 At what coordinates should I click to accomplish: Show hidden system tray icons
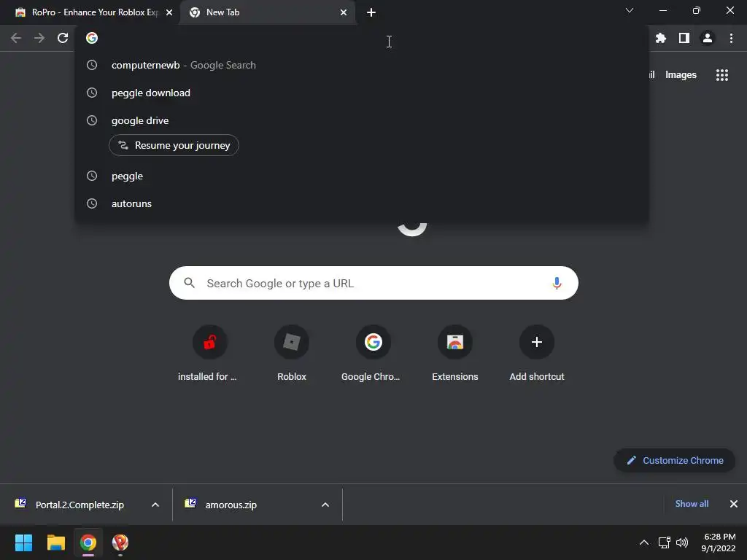(x=643, y=542)
